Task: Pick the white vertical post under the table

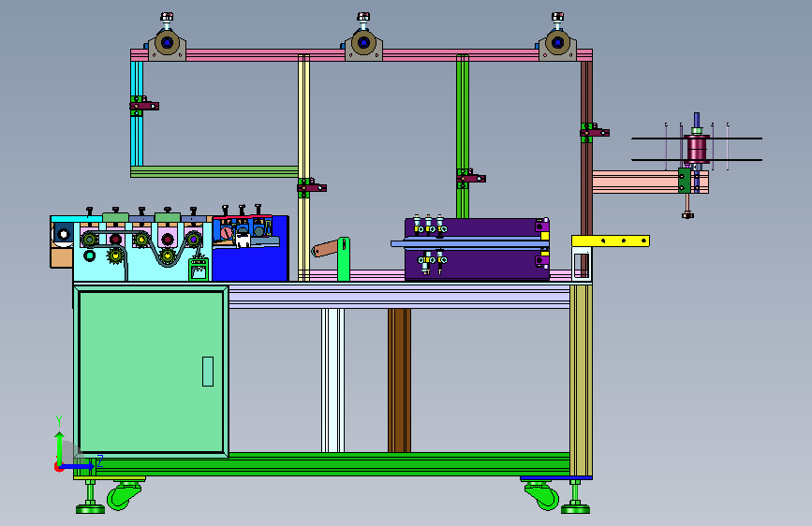Action: point(332,381)
